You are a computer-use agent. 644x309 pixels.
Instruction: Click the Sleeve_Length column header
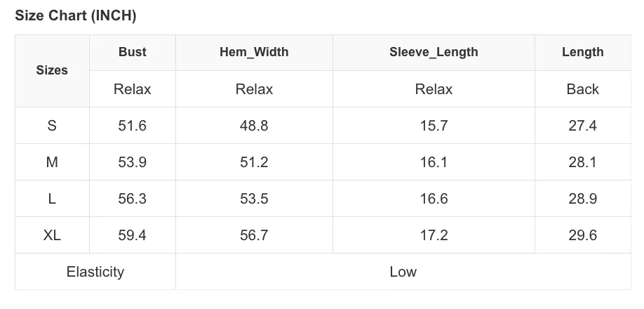coord(434,52)
